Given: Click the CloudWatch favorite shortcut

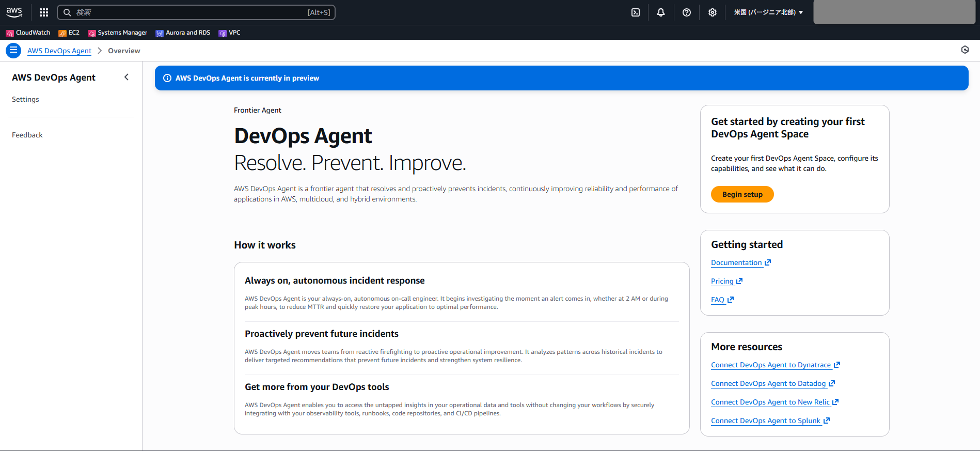Looking at the screenshot, I should (28, 33).
